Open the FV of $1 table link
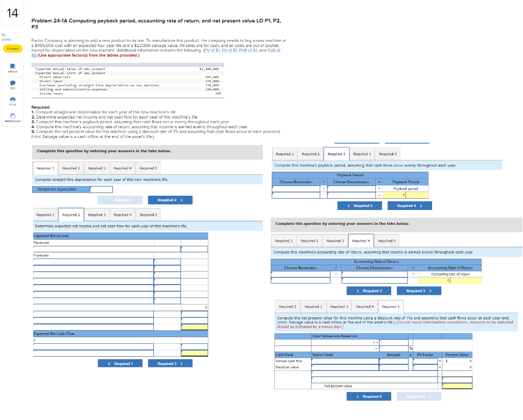The height and width of the screenshot is (420, 523). click(229, 51)
